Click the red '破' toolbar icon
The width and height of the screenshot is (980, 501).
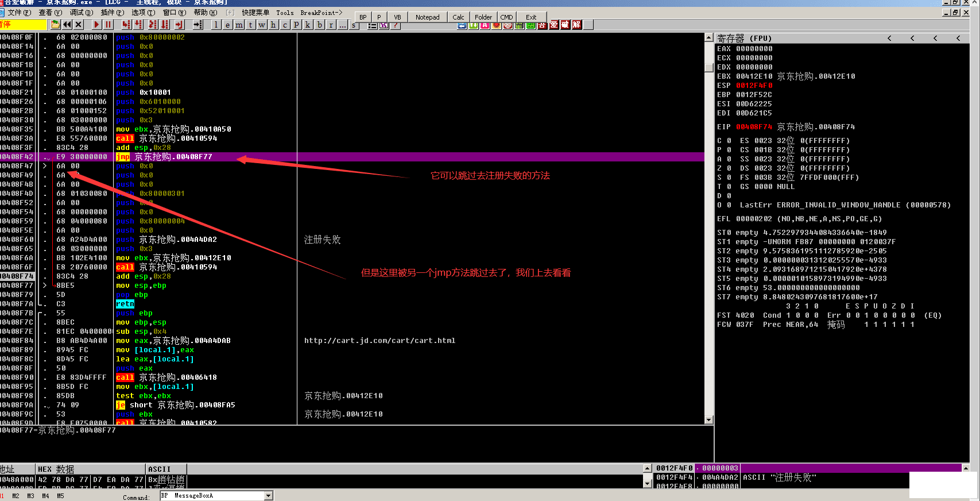(x=565, y=25)
